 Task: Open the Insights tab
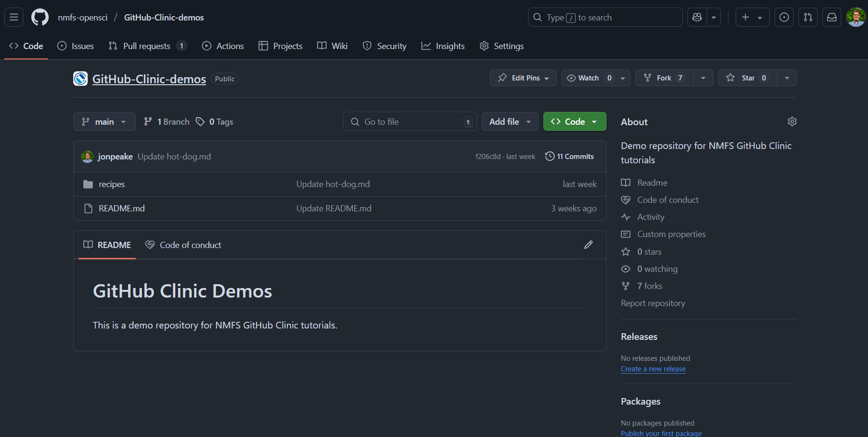443,46
